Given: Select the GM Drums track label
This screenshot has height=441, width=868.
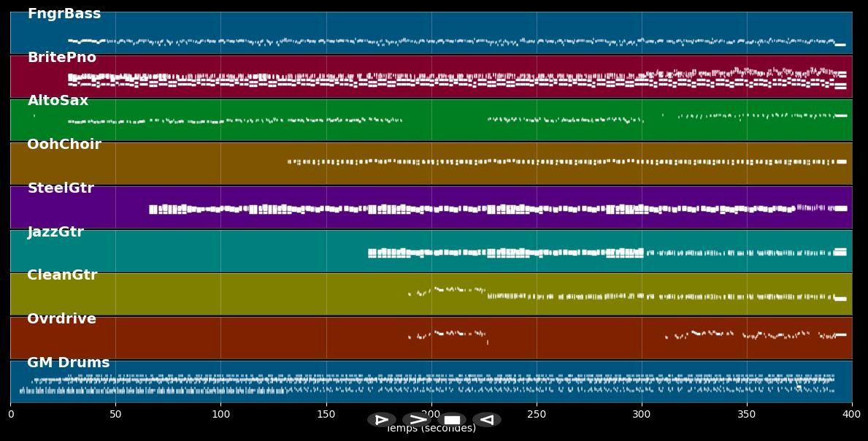Looking at the screenshot, I should coord(68,362).
